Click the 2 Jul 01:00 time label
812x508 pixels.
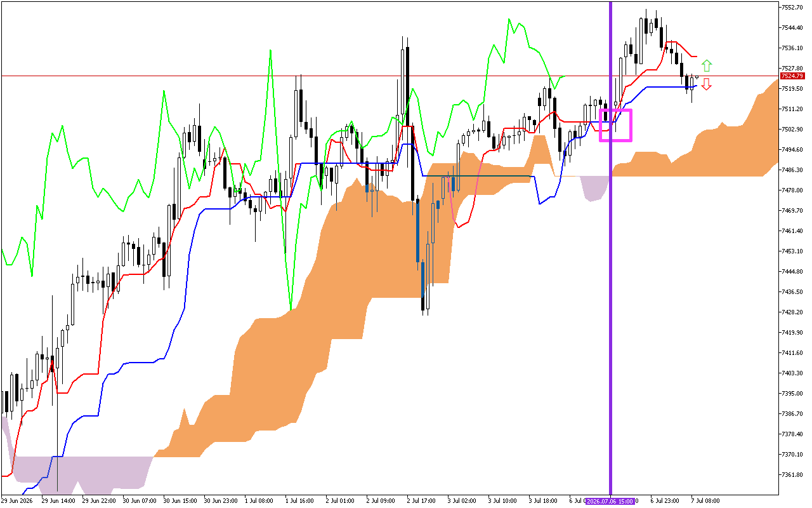tap(339, 500)
